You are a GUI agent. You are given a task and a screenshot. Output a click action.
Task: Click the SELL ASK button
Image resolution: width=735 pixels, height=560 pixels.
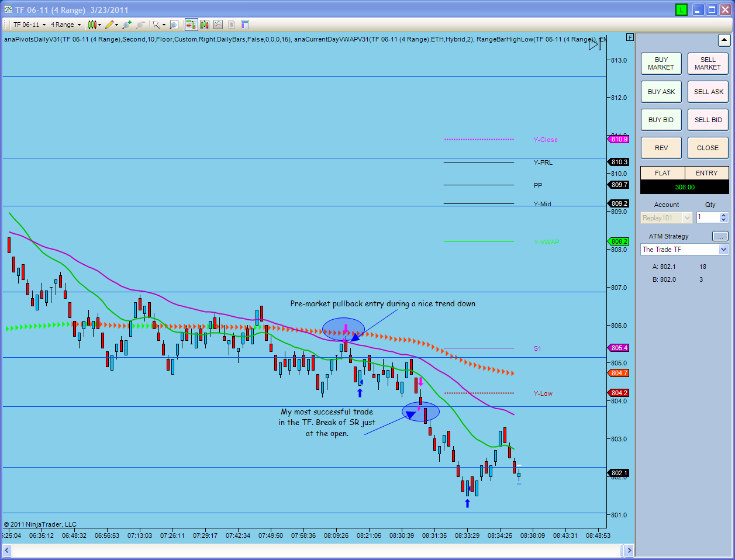coord(708,92)
